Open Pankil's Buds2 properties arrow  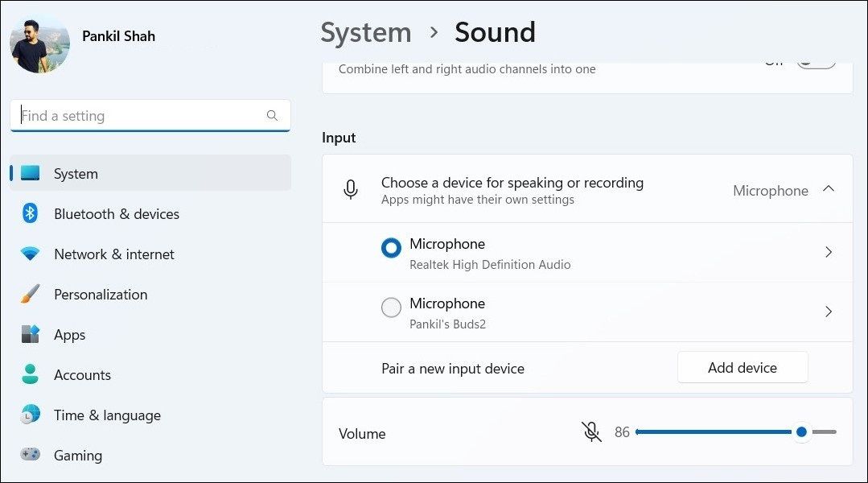pos(829,312)
